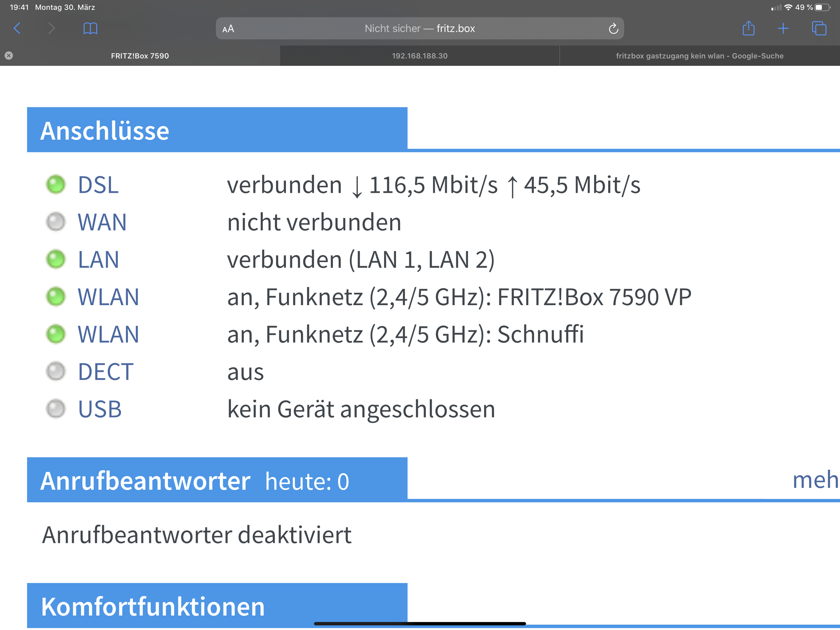Tap the AA reader settings icon
The image size is (840, 630).
coord(228,29)
